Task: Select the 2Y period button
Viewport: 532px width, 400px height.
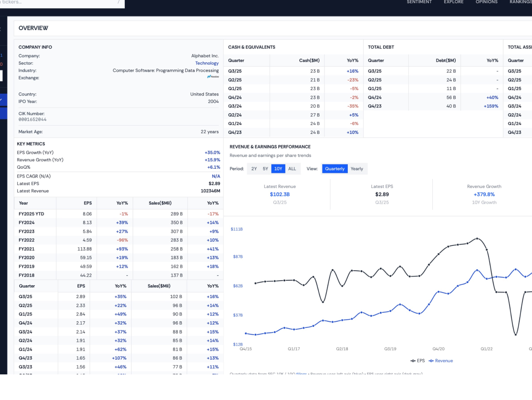Action: point(254,168)
